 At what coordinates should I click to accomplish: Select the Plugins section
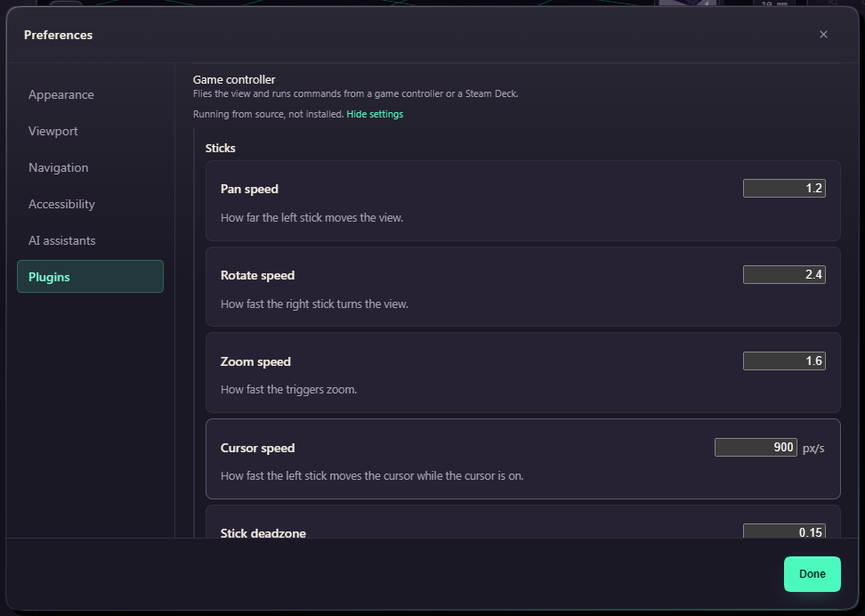pyautogui.click(x=90, y=277)
